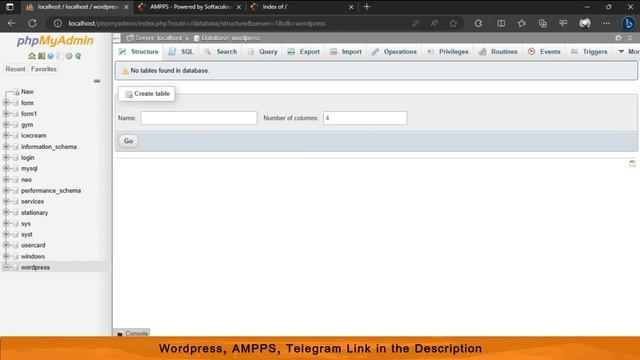Open Edge Favorites list icon
Viewport: 640px width, 360px height.
point(522,23)
